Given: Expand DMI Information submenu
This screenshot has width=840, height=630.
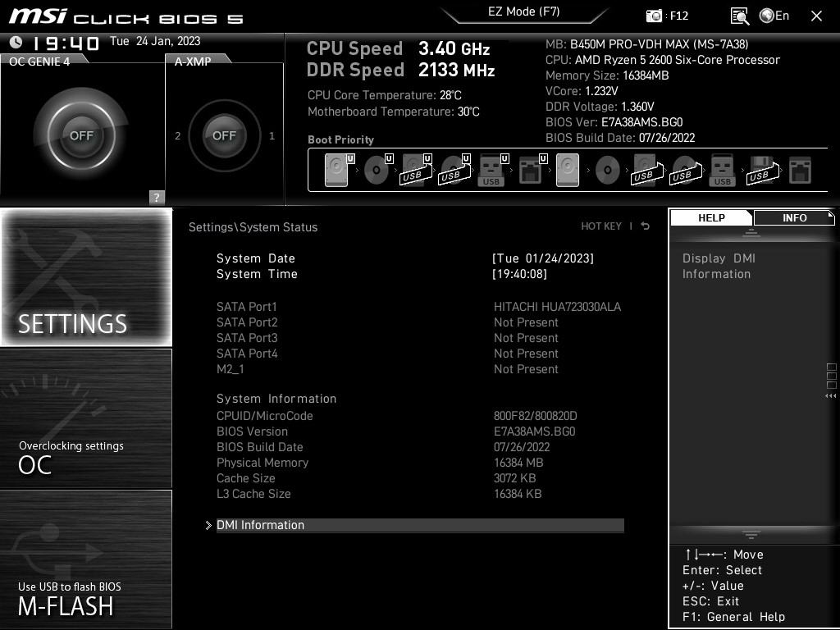Looking at the screenshot, I should 420,525.
